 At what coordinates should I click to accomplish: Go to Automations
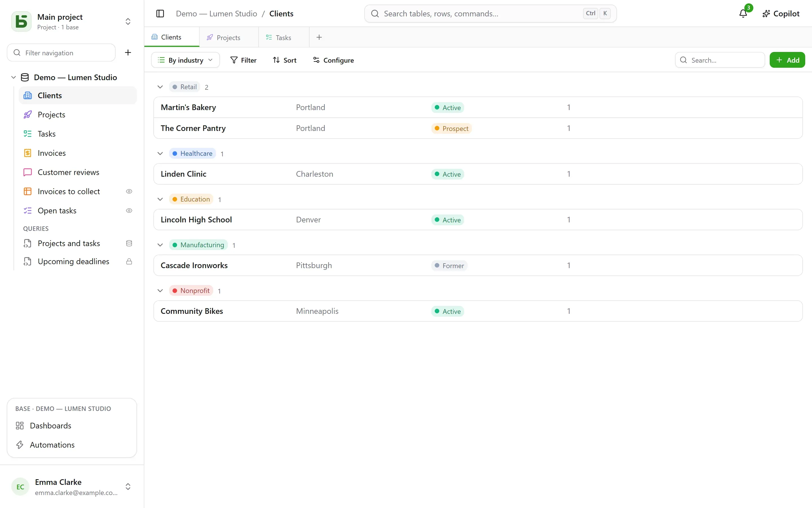72,444
